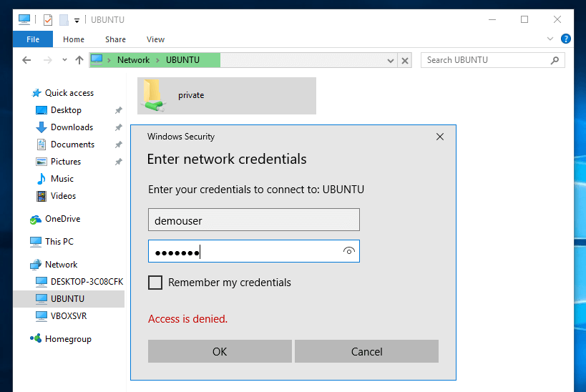586x392 pixels.
Task: Open the Customize Quick Access Toolbar dropdown
Action: click(x=77, y=20)
